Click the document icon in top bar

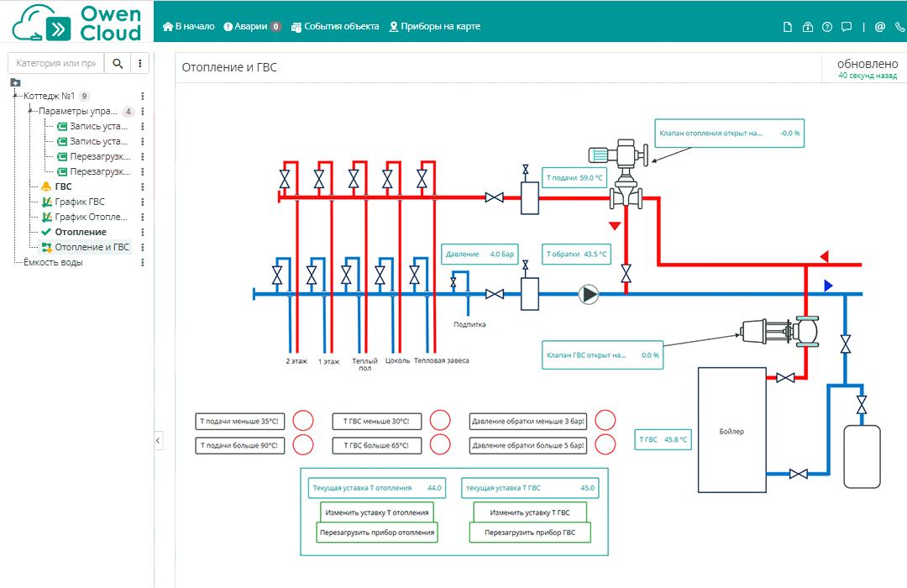point(788,27)
